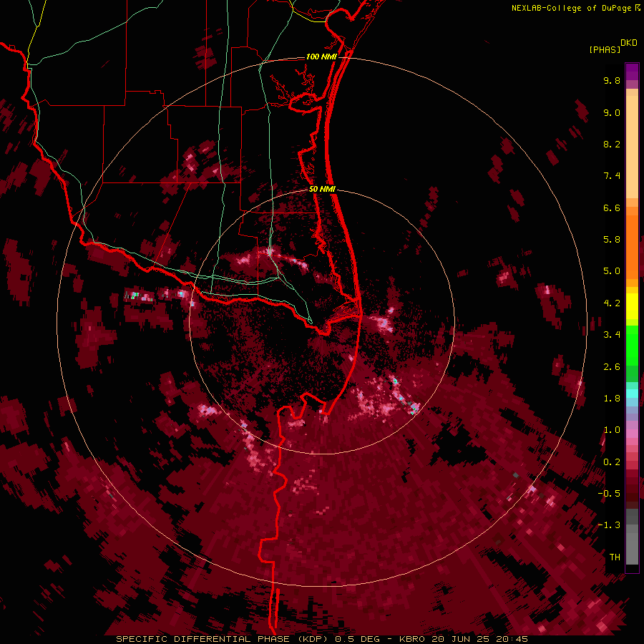
Task: Select the 4.2 scale value
Action: point(612,303)
